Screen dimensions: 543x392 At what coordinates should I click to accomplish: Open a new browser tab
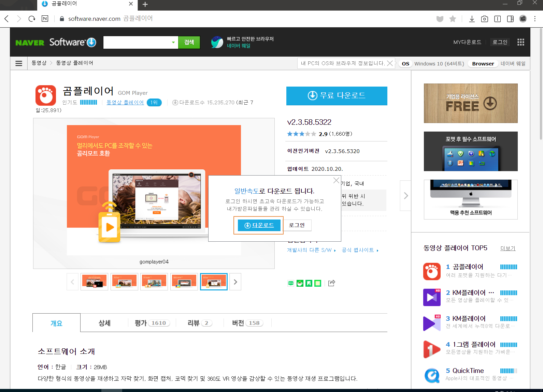(145, 4)
